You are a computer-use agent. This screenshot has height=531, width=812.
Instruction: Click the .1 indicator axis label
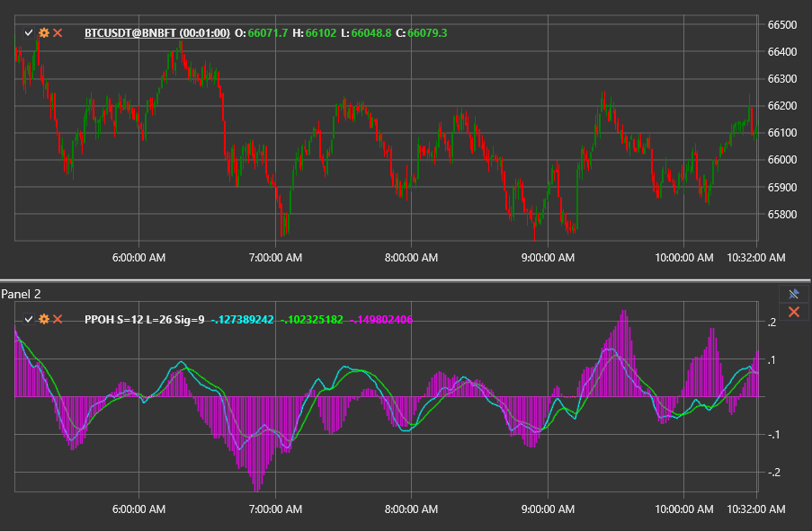click(772, 359)
